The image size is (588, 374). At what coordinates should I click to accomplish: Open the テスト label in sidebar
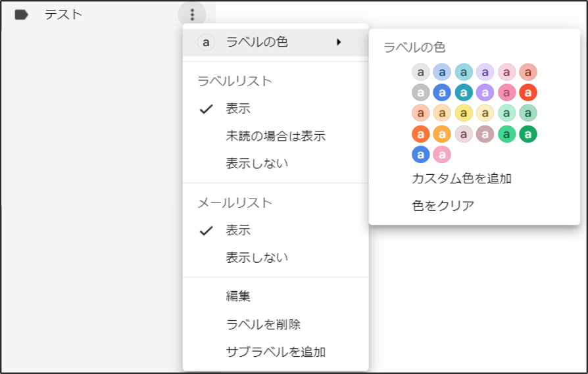63,14
